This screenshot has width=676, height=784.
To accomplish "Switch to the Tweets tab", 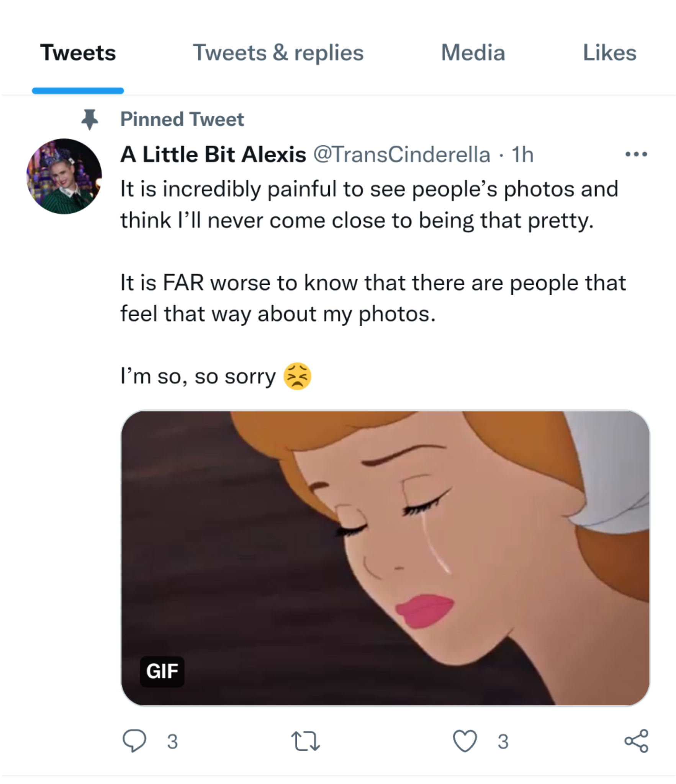I will pyautogui.click(x=78, y=52).
